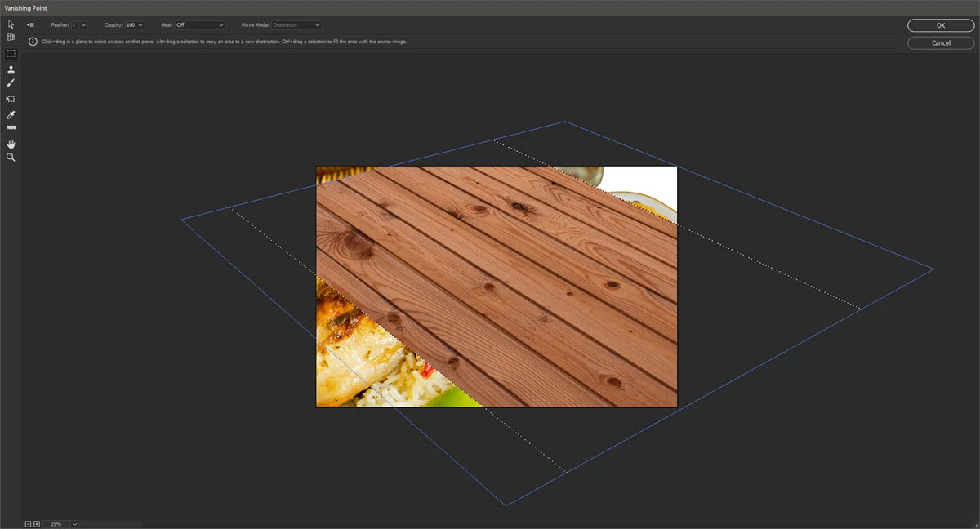The image size is (980, 529).
Task: Click the Feather input field
Action: coord(74,25)
